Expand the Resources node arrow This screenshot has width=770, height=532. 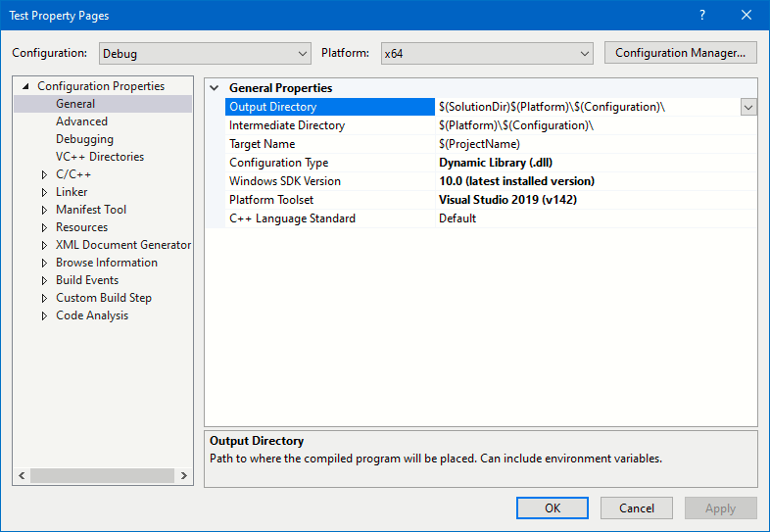(44, 227)
